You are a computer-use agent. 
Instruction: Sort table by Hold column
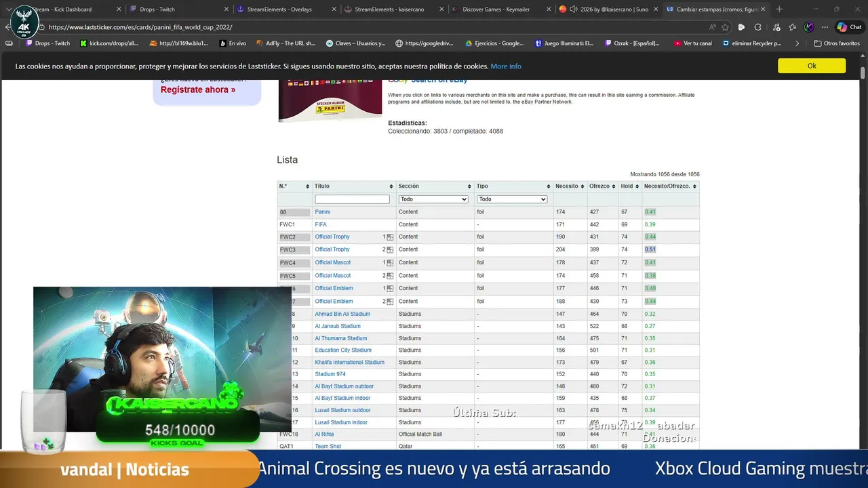pos(630,186)
